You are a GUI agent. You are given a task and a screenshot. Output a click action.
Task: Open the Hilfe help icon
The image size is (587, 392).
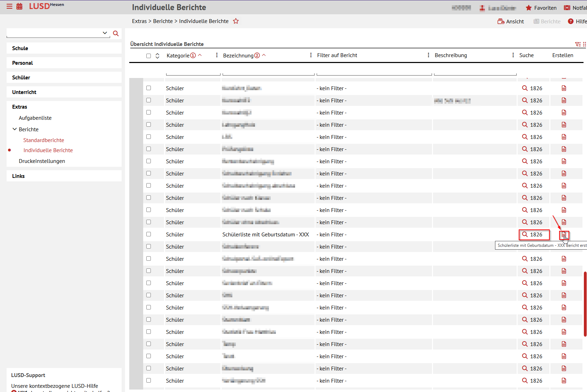(571, 22)
